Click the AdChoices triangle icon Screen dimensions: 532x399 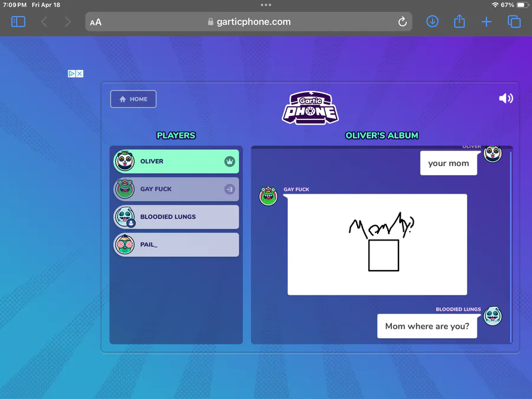click(72, 74)
